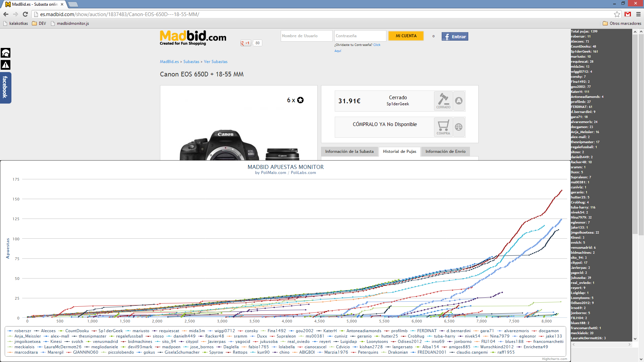Click bid list scroll-up arrow

(x=635, y=32)
